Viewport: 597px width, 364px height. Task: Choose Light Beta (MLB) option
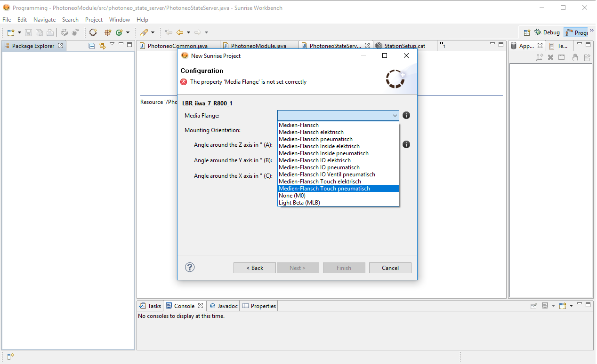338,203
